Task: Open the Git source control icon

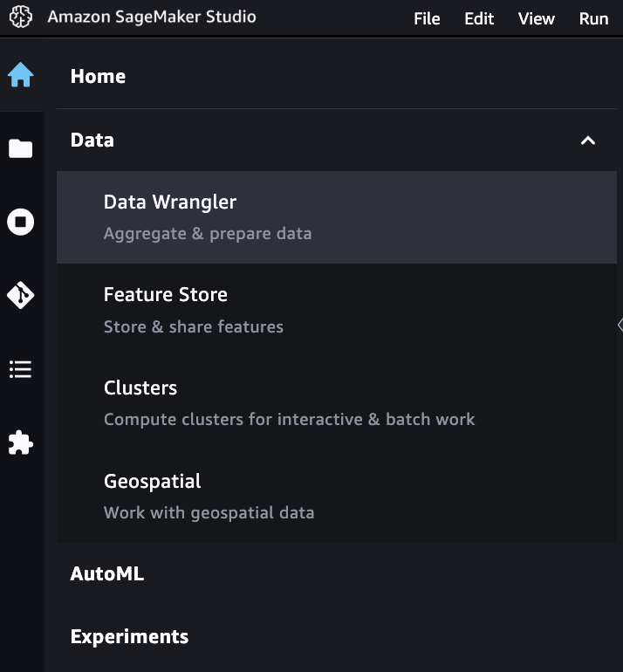Action: [x=21, y=295]
